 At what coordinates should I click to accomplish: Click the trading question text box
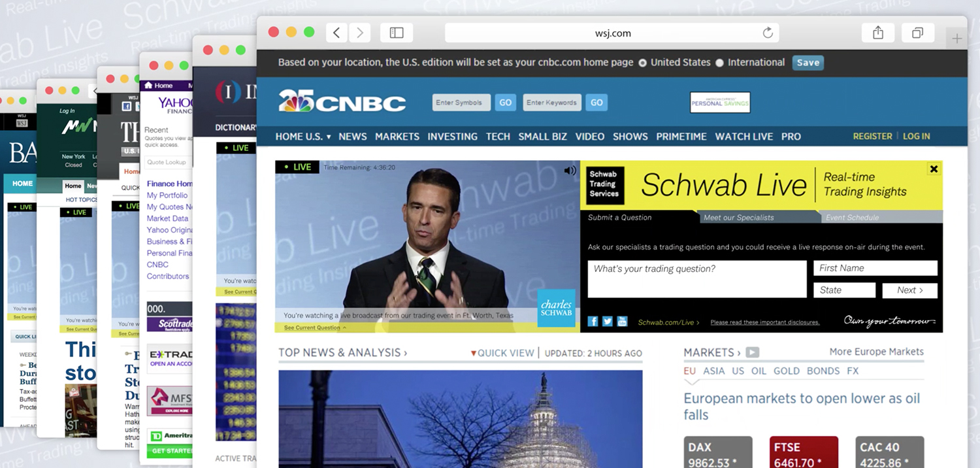tap(697, 279)
